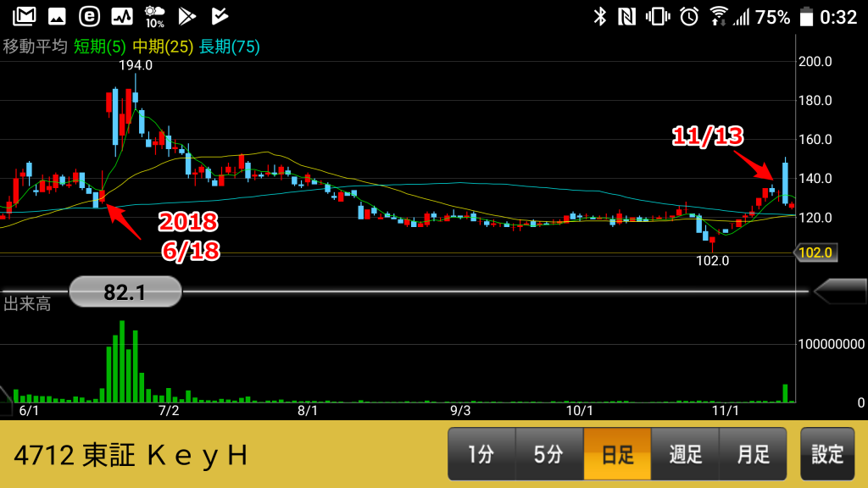Open the Gmail notification icon
The width and height of the screenshot is (868, 488).
click(x=25, y=16)
